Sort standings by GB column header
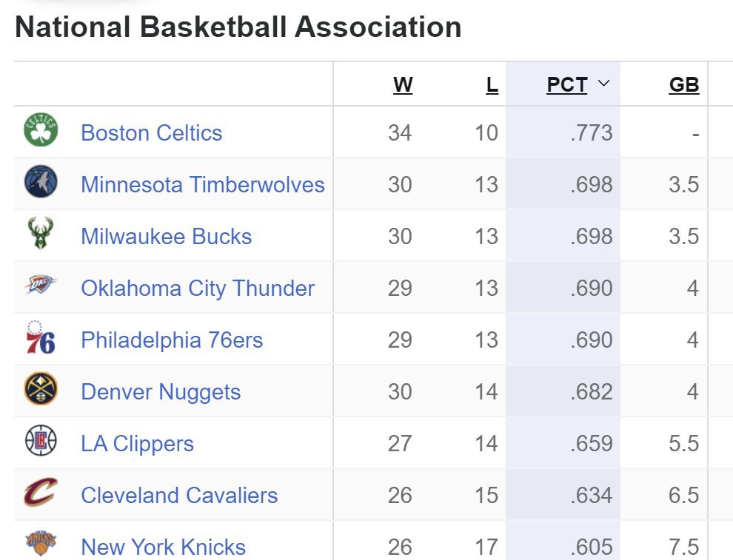This screenshot has height=560, width=733. [x=684, y=85]
